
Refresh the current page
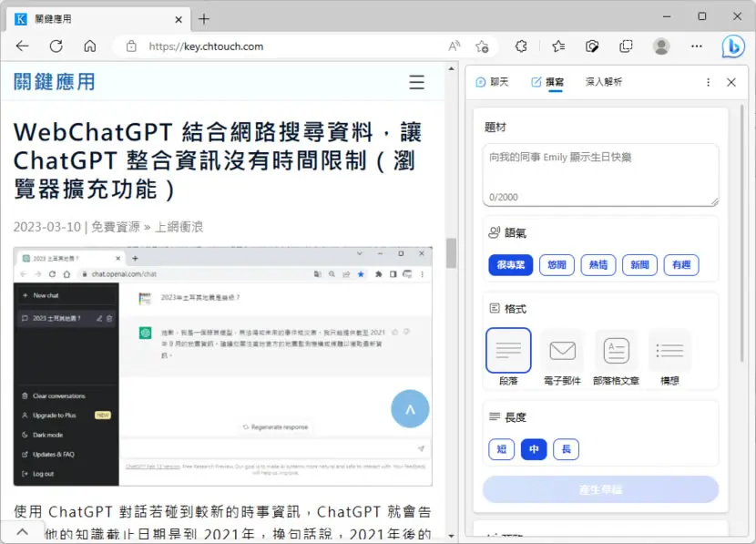(x=56, y=46)
